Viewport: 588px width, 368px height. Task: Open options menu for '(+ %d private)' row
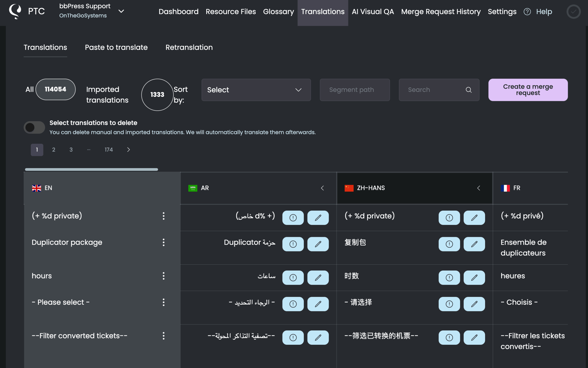click(164, 216)
